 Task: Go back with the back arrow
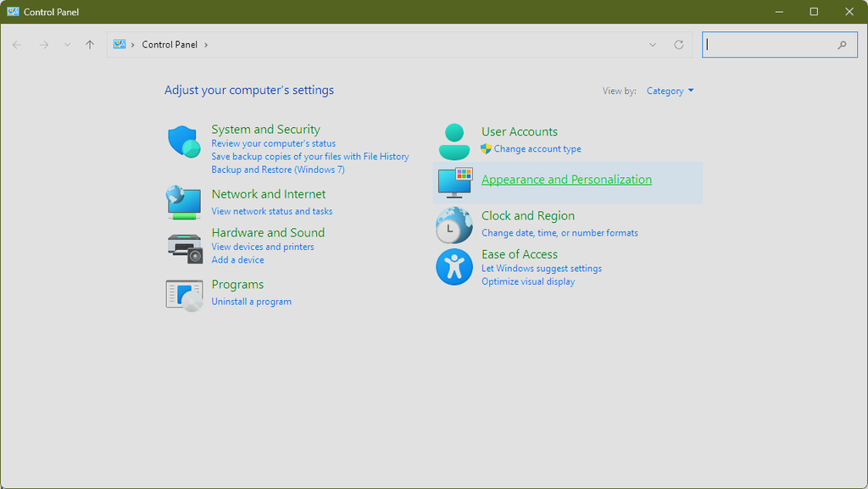tap(17, 45)
